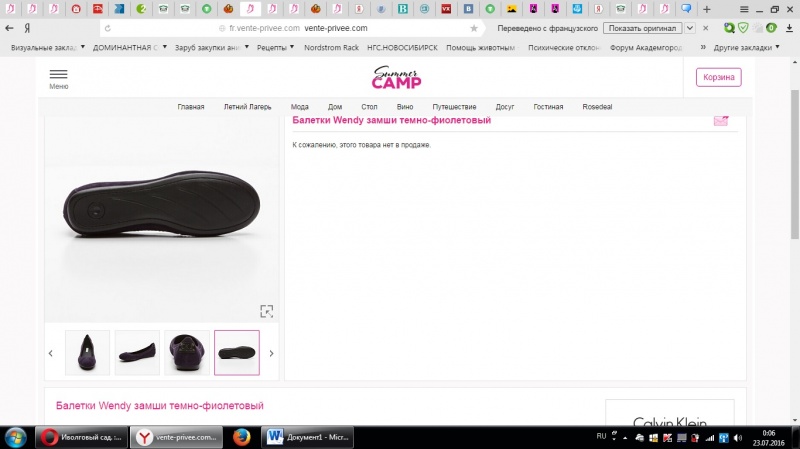The width and height of the screenshot is (800, 449).
Task: Open Заруб закупки bookmark folder
Action: click(212, 47)
